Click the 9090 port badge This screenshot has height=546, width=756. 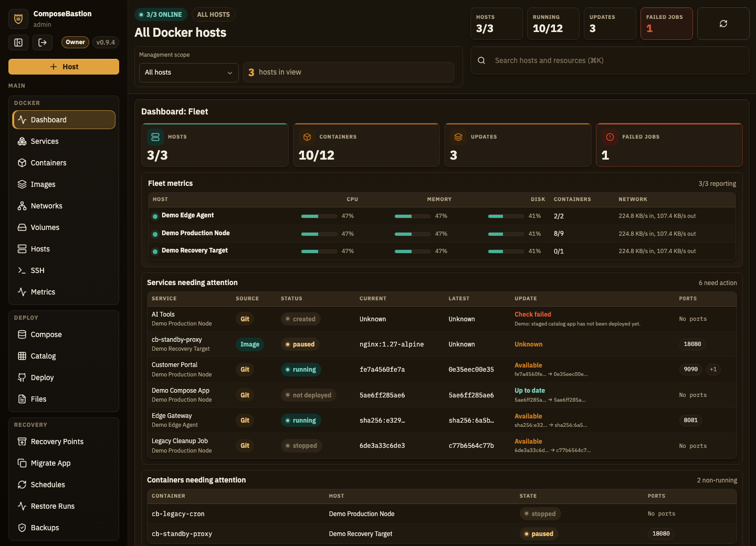(691, 370)
